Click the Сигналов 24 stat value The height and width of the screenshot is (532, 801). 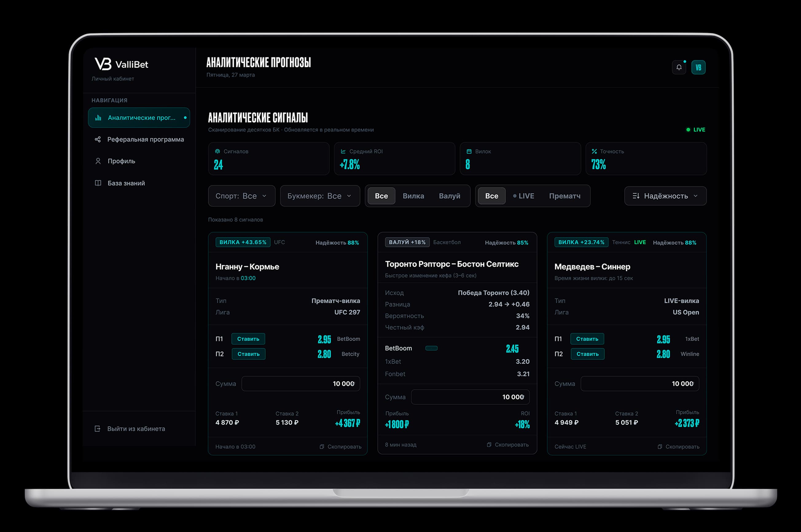(x=218, y=165)
